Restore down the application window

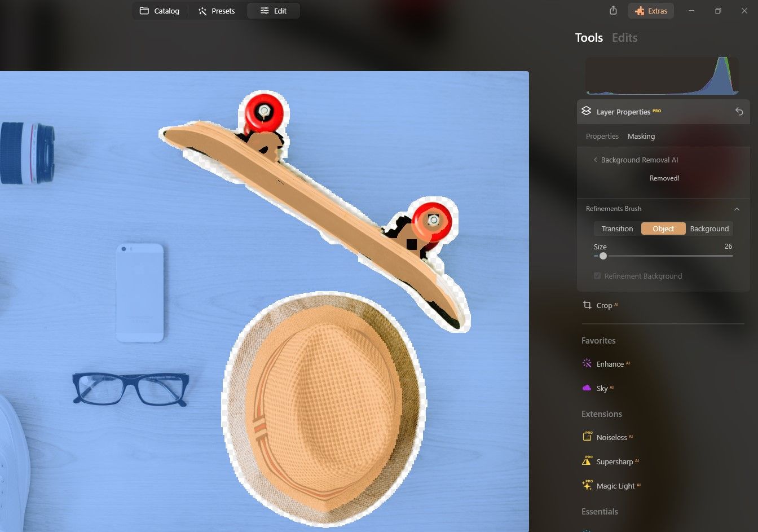pos(718,11)
